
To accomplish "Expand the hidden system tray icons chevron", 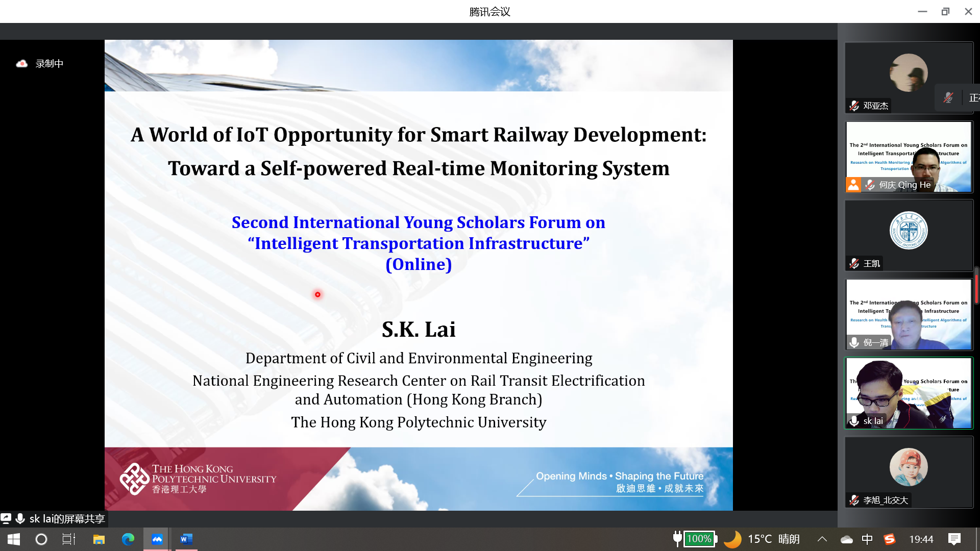I will (822, 539).
